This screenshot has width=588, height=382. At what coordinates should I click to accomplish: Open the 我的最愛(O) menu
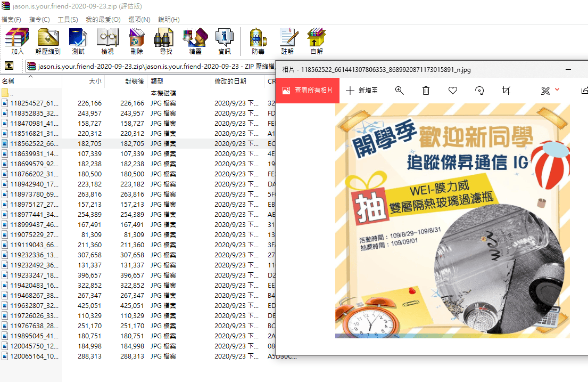[103, 20]
